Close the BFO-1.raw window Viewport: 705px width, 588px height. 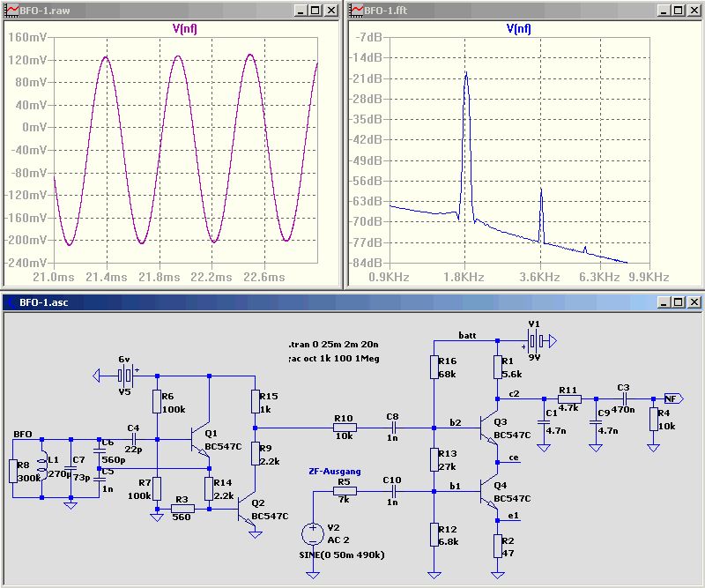331,11
